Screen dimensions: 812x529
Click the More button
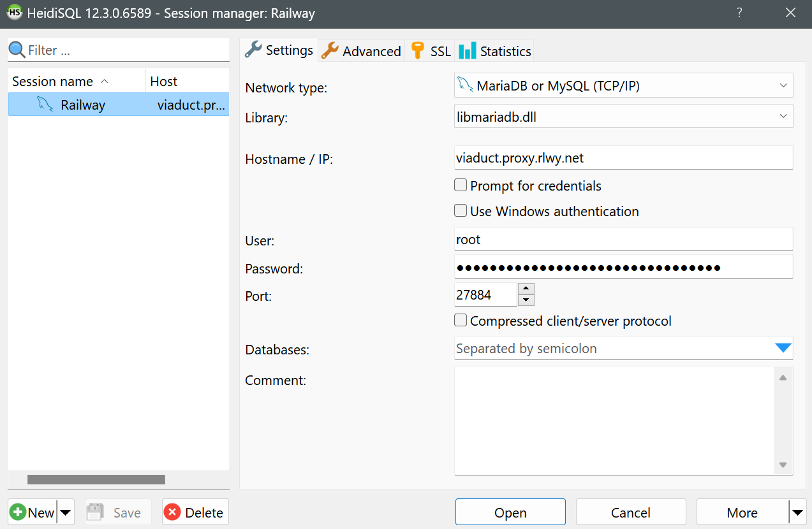click(x=742, y=512)
